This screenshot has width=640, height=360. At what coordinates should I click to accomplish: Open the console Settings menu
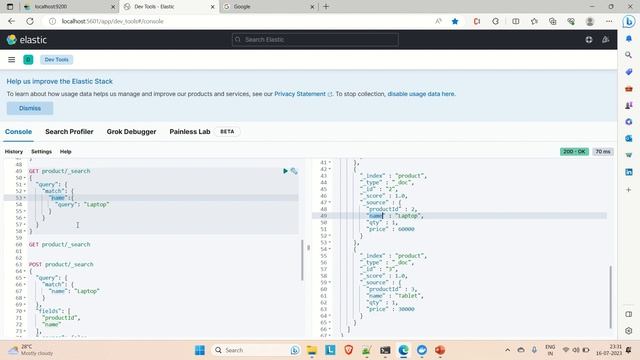coord(42,151)
